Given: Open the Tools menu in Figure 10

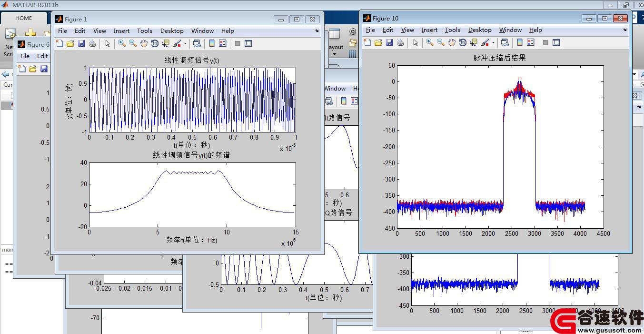Looking at the screenshot, I should pyautogui.click(x=452, y=30).
